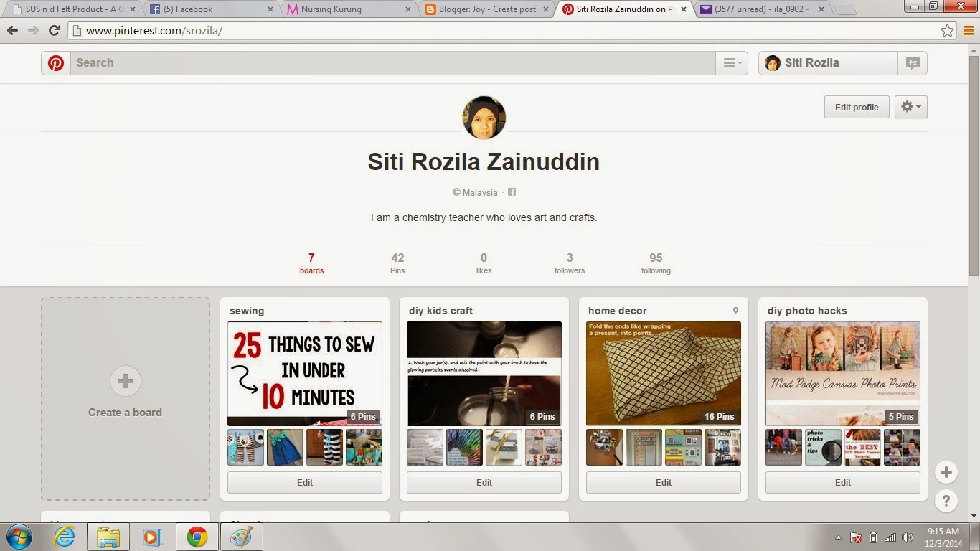Select the 3 followers tab
Screen dimensions: 980x551
[x=570, y=263]
